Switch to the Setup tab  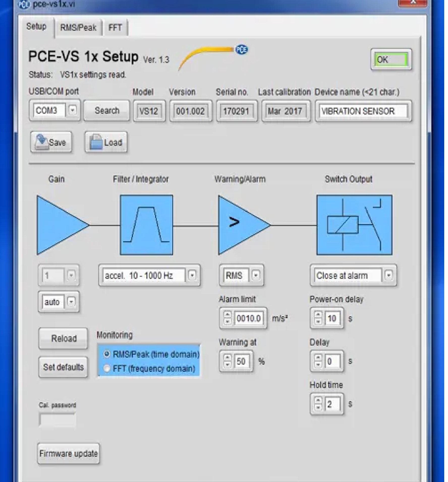coord(36,27)
